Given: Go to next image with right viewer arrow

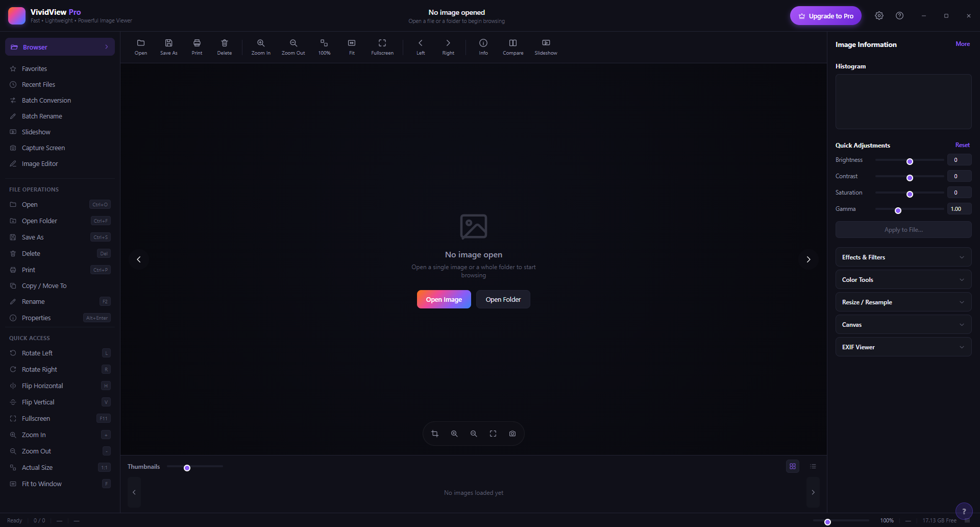Looking at the screenshot, I should (x=808, y=259).
